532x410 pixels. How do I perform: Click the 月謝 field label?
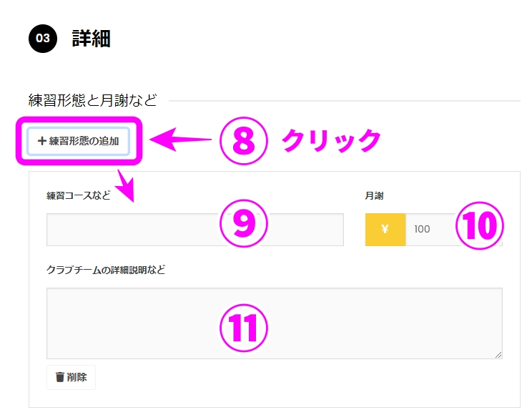point(374,195)
